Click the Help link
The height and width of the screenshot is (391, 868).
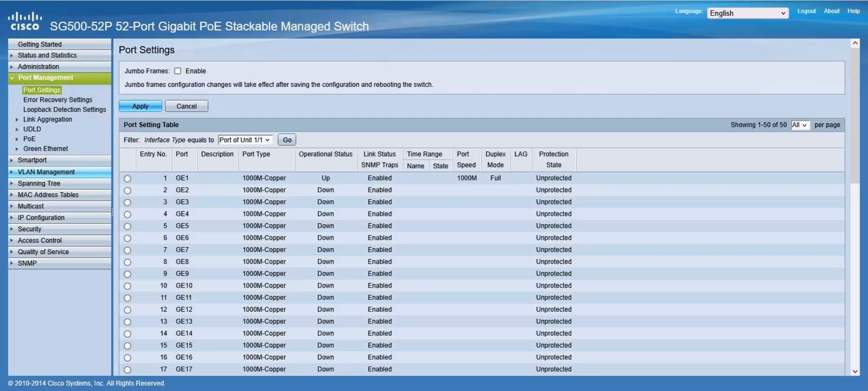coord(853,11)
